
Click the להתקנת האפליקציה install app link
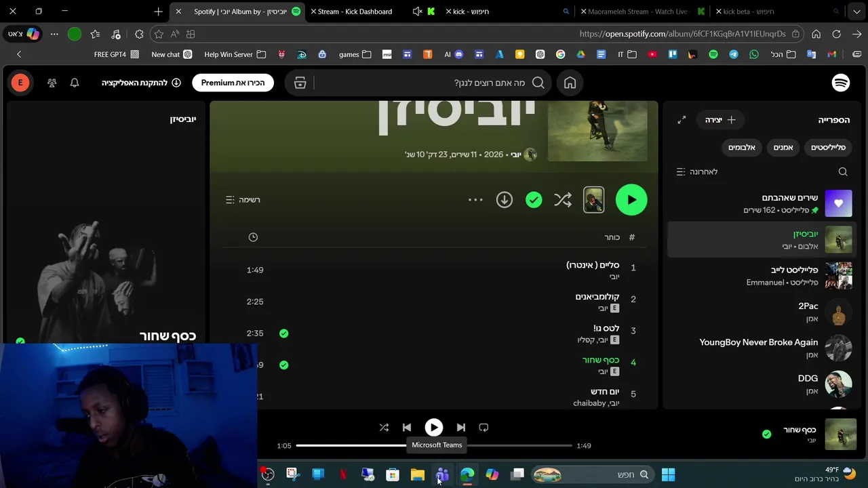(141, 83)
